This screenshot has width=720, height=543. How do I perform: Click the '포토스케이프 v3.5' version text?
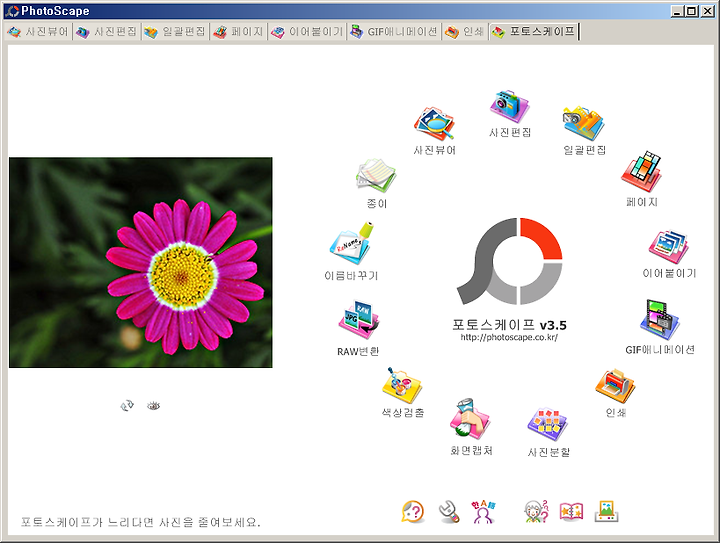pos(509,325)
